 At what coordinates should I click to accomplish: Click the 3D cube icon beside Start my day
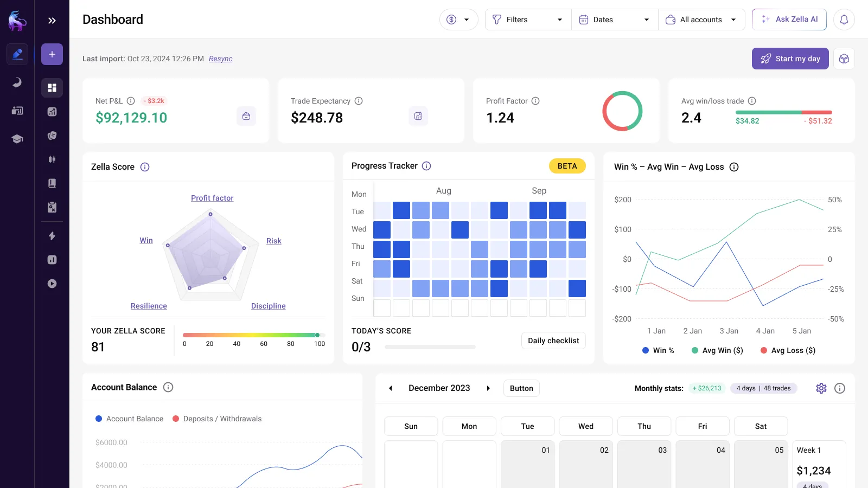pos(844,59)
